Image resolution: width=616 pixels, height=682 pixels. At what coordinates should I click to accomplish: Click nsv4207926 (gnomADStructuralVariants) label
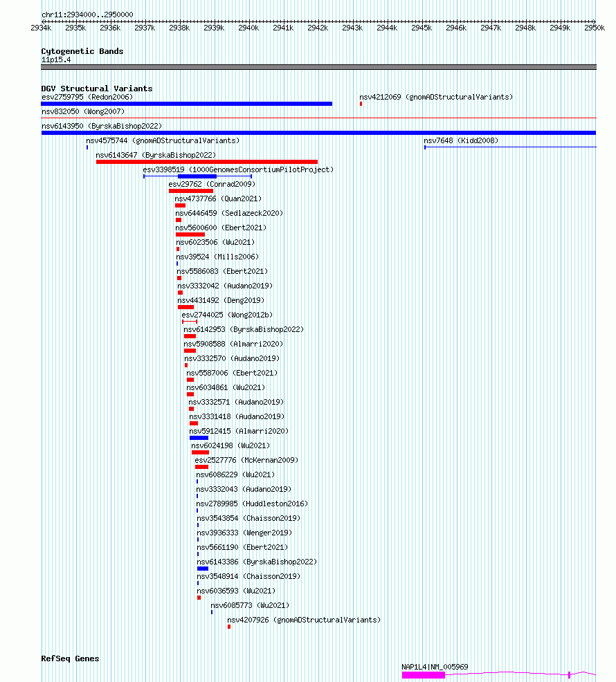pyautogui.click(x=304, y=620)
